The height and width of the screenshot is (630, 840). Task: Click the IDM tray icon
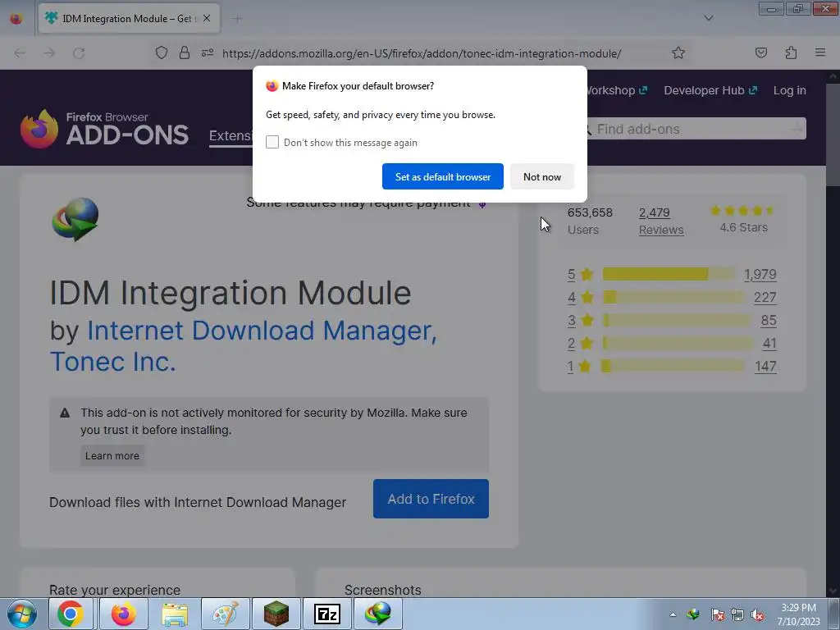(x=693, y=614)
